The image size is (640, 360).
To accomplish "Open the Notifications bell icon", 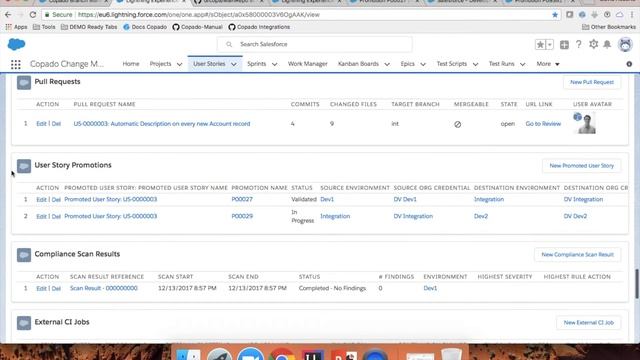I will (607, 44).
